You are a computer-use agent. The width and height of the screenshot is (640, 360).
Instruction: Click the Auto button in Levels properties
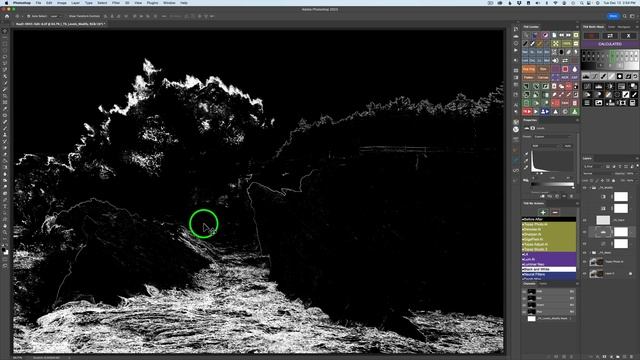tap(568, 146)
